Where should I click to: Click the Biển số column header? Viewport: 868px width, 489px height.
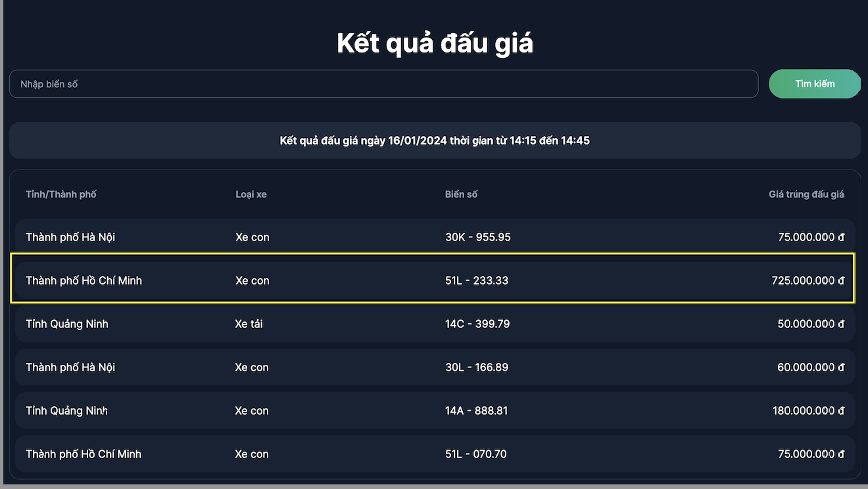pyautogui.click(x=461, y=195)
